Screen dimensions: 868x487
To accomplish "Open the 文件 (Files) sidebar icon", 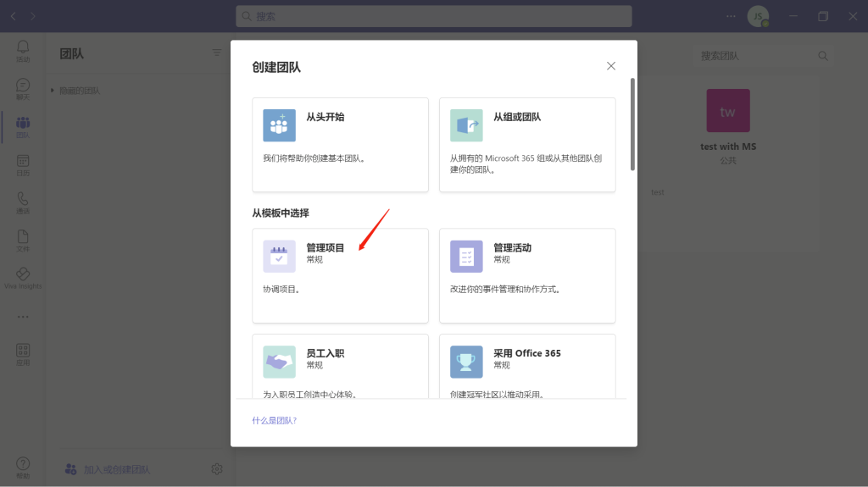I will click(23, 241).
